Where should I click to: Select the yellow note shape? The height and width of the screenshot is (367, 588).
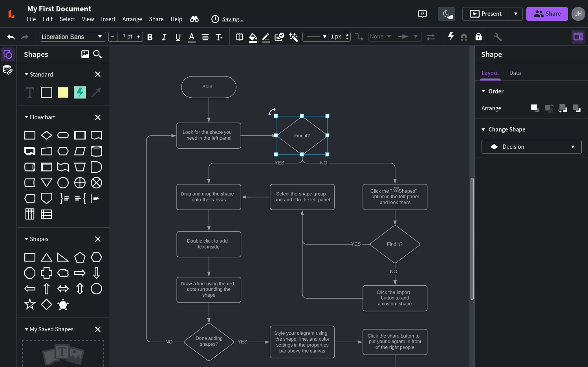click(x=63, y=92)
